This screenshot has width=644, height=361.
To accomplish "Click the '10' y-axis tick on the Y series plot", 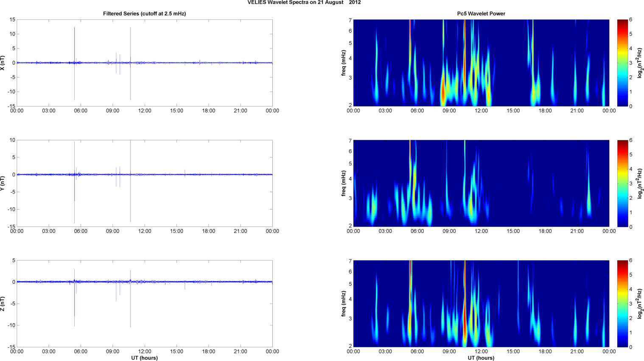I will click(x=12, y=140).
